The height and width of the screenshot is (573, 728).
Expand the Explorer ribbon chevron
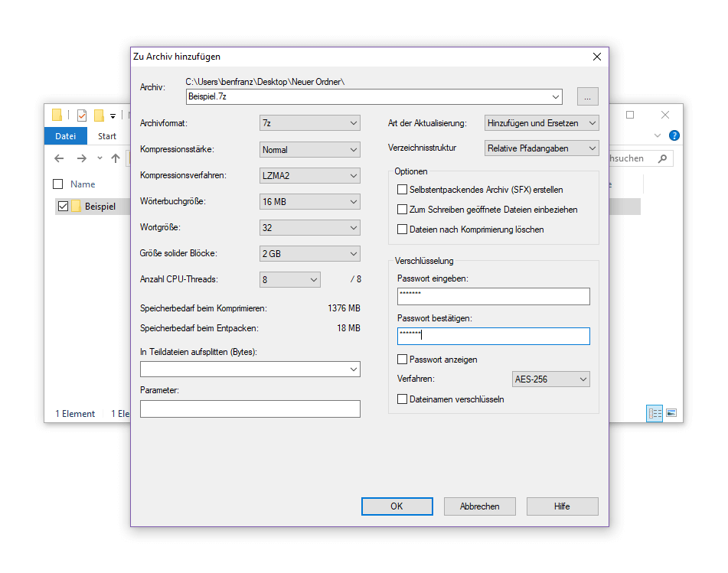[658, 135]
